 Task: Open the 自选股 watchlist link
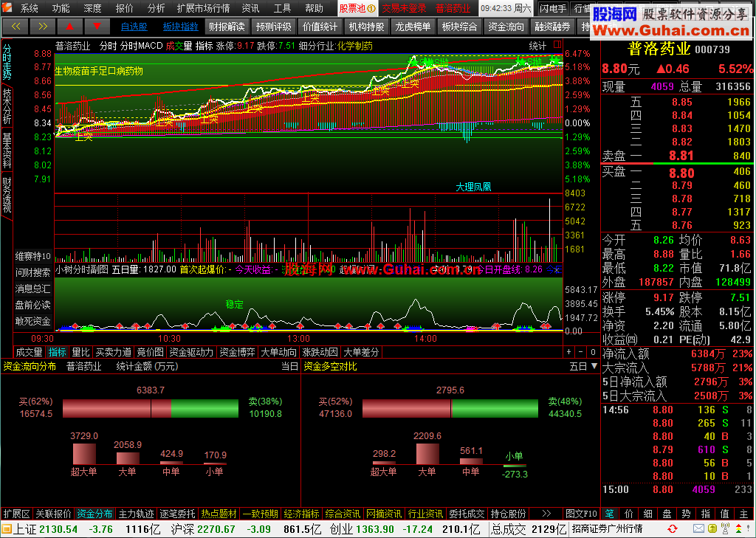(x=134, y=27)
